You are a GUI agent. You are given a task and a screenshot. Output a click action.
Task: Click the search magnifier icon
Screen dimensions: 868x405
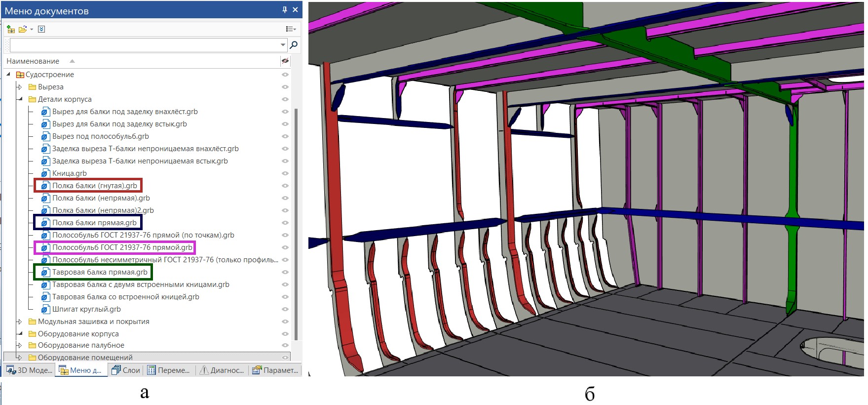point(294,45)
